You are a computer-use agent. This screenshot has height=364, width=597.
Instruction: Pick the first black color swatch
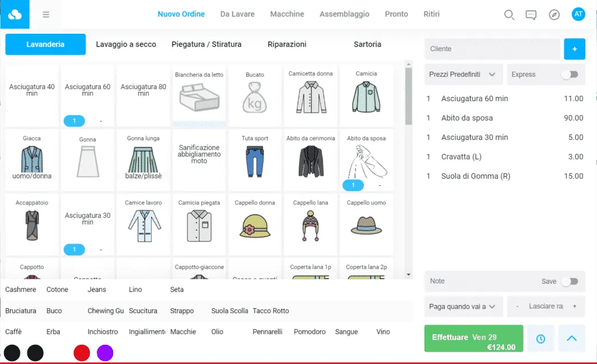click(12, 353)
